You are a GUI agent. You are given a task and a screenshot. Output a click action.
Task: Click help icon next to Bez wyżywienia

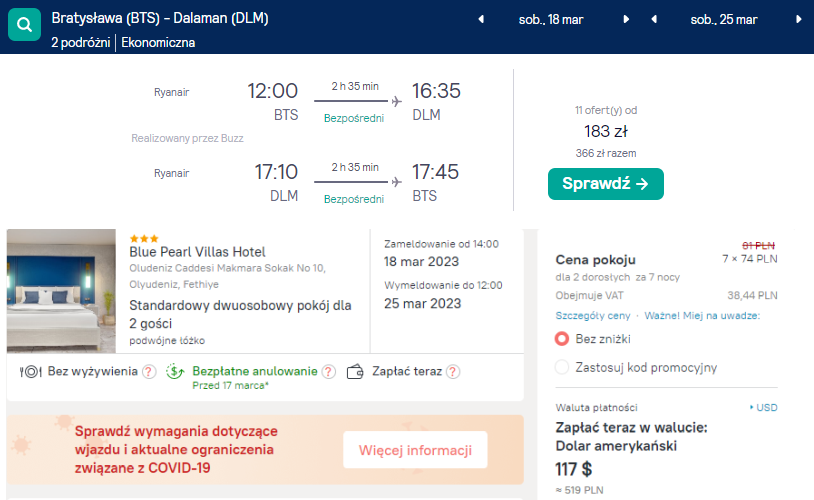149,371
